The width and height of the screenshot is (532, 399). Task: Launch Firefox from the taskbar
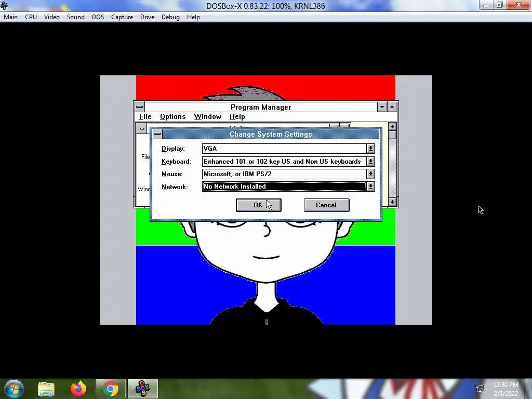point(78,389)
